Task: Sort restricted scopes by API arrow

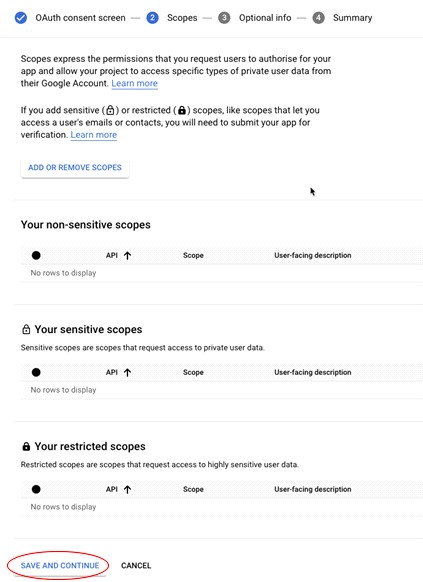Action: [128, 489]
